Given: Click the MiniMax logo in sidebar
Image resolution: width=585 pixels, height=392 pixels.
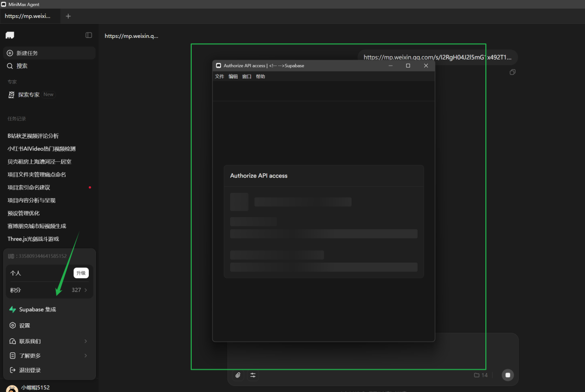Looking at the screenshot, I should tap(10, 35).
